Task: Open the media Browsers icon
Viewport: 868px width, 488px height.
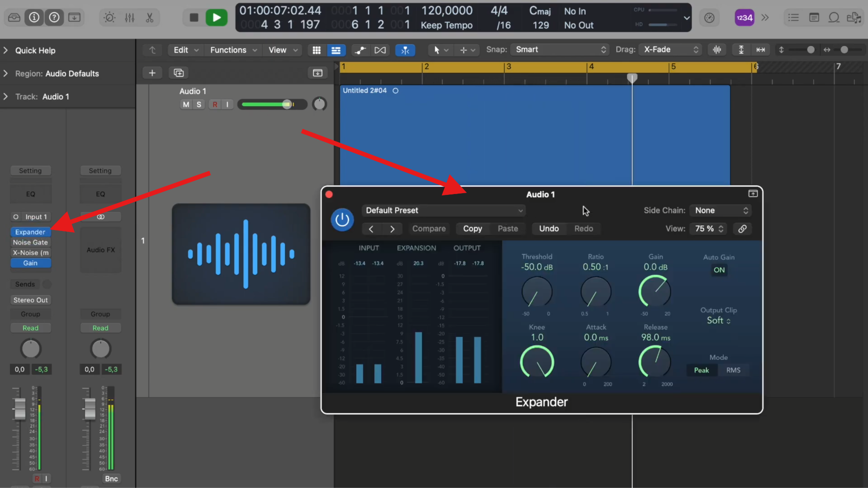Action: click(x=854, y=17)
